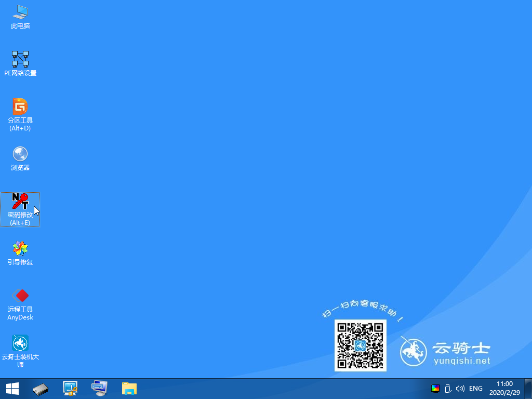The height and width of the screenshot is (399, 532).
Task: Launch the 浏览器 browser icon
Action: 20,158
